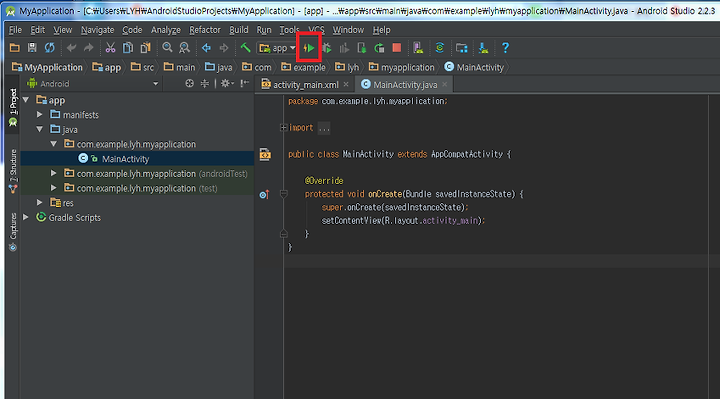Click the Debug app bug icon
This screenshot has height=399, width=720.
tap(327, 48)
